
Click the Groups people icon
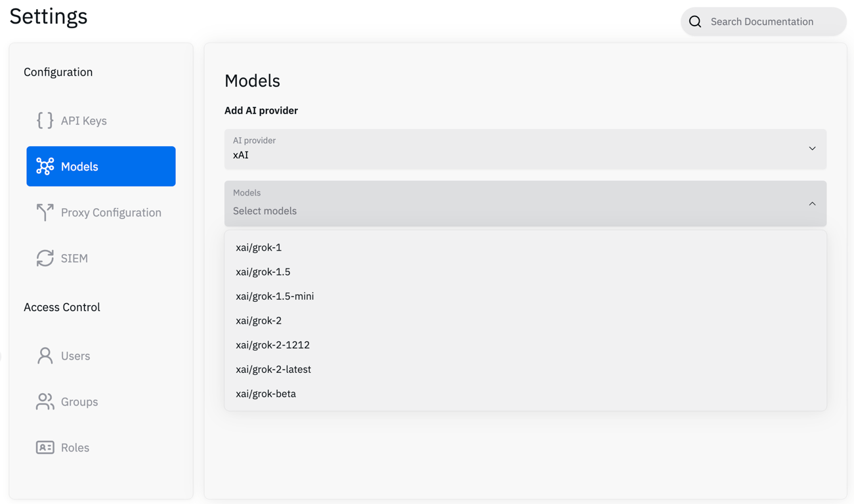(45, 402)
